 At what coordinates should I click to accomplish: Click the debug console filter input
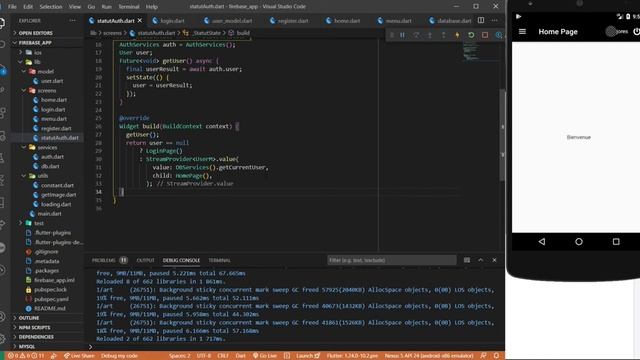391,260
